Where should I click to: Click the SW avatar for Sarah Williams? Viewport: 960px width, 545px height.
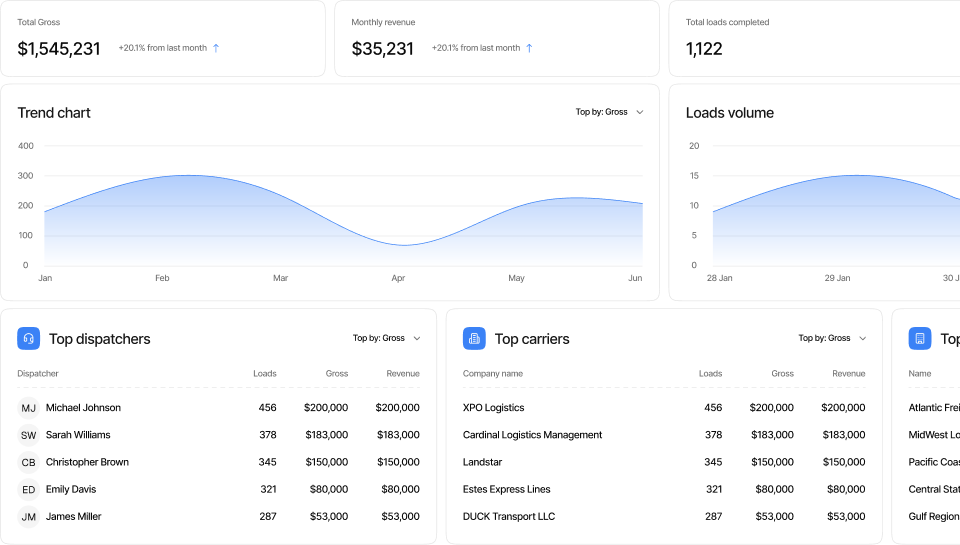coord(29,435)
